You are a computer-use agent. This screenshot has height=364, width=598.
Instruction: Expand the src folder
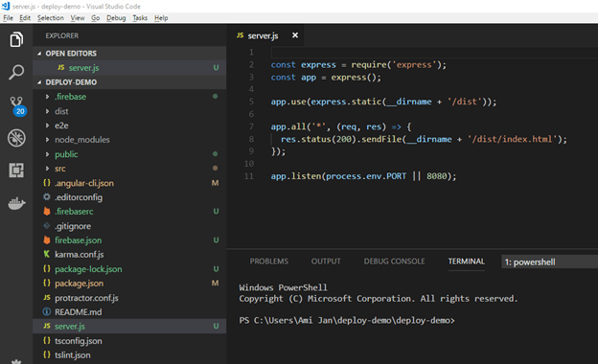pyautogui.click(x=47, y=169)
